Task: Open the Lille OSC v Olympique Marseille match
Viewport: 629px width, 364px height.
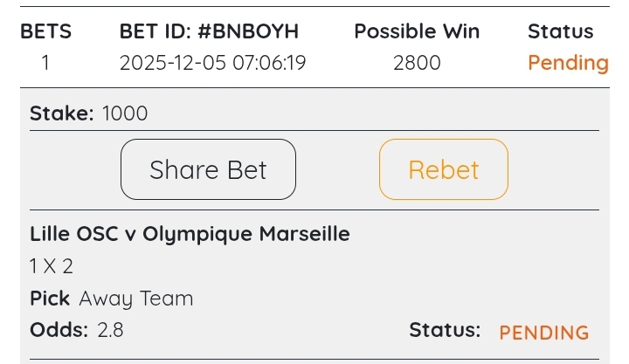Action: pyautogui.click(x=190, y=234)
